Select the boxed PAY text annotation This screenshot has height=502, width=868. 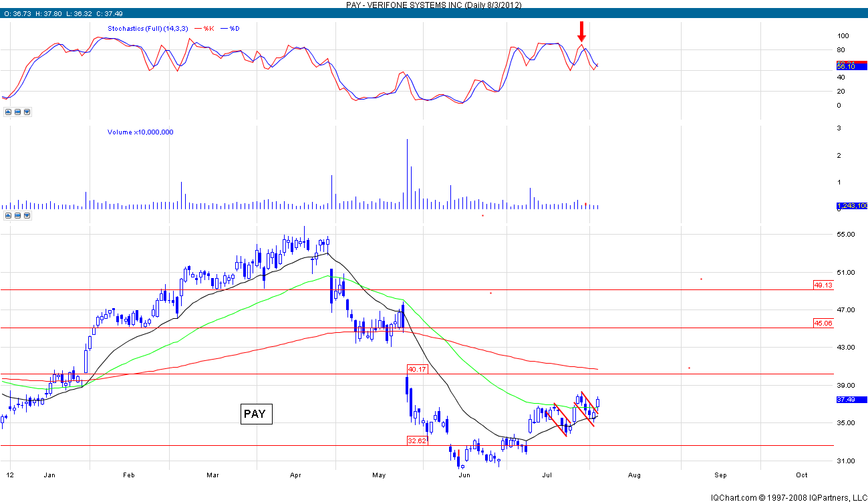pyautogui.click(x=255, y=414)
